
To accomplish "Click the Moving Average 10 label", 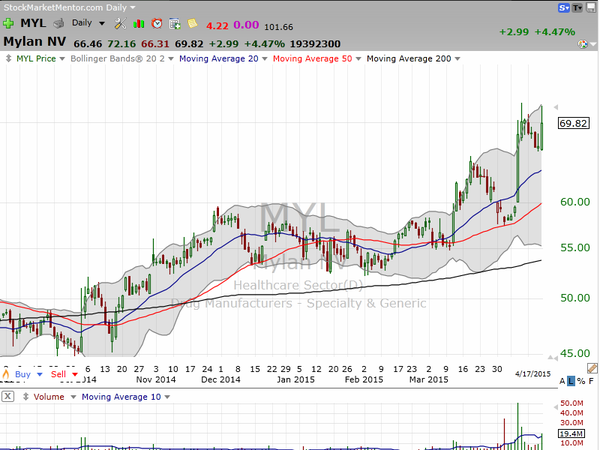I will click(x=121, y=397).
